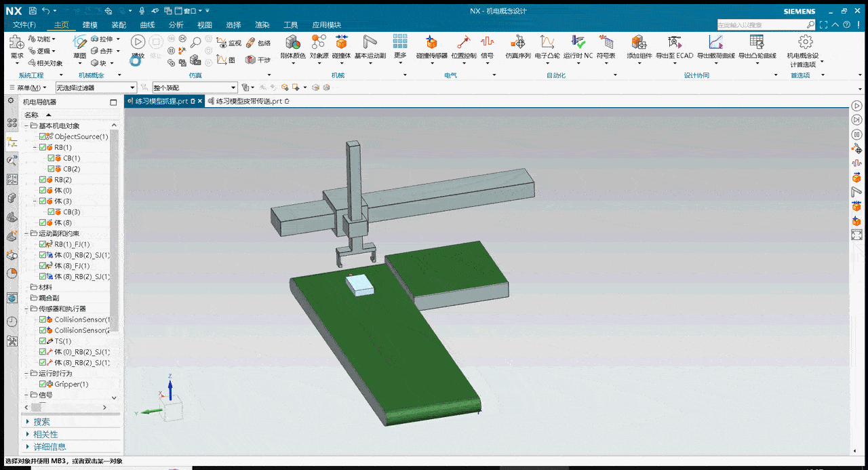Open the 无选择过滤器 selection filter dropdown
The image size is (868, 470).
click(95, 87)
